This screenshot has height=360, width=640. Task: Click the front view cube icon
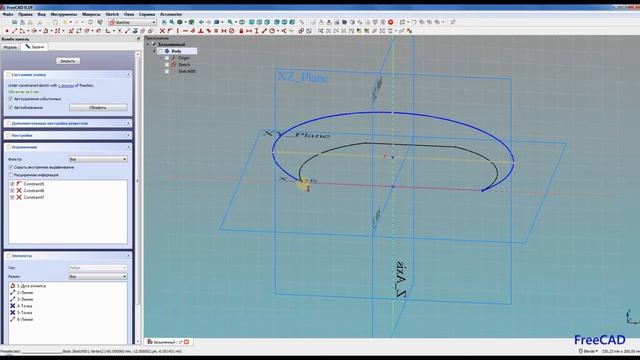click(251, 22)
